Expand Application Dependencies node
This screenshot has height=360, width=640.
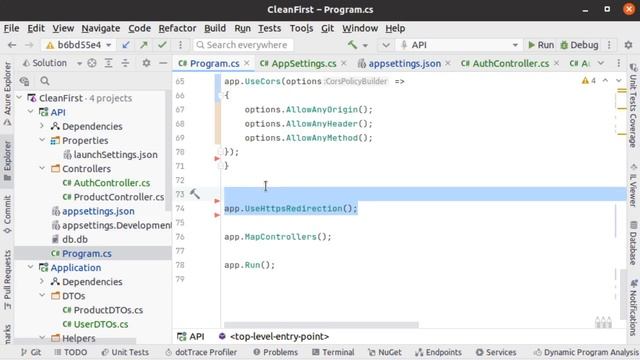coord(42,282)
